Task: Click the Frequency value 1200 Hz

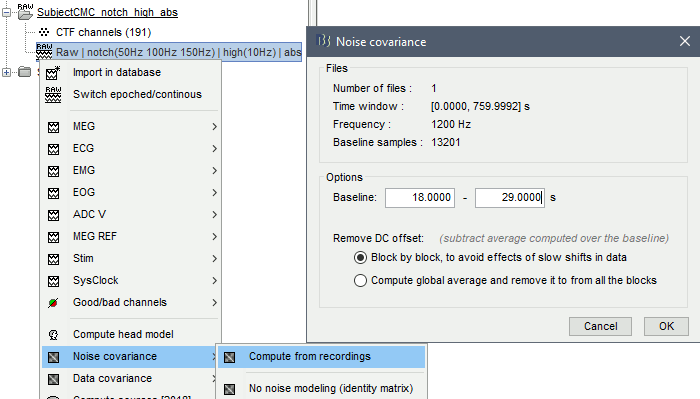Action: point(451,125)
